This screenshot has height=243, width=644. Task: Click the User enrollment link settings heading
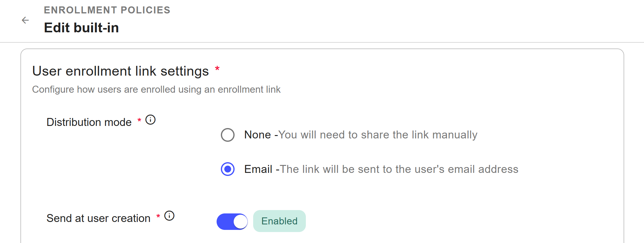click(x=120, y=71)
